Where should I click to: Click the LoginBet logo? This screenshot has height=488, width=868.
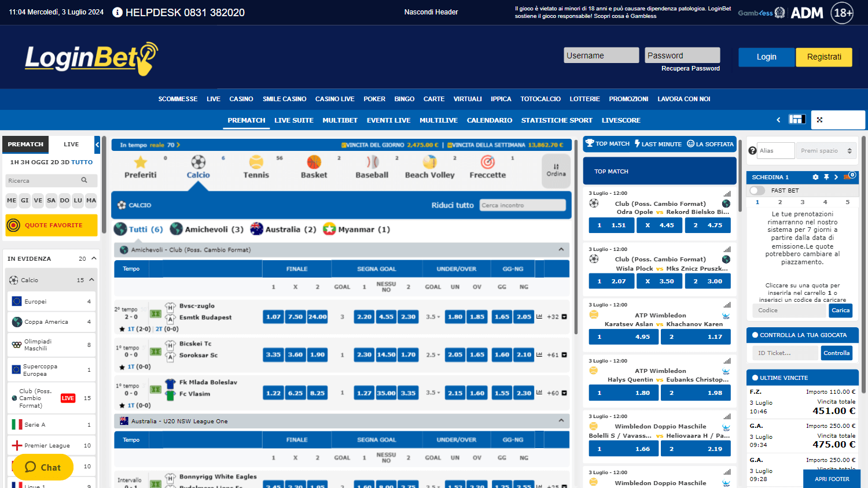91,58
